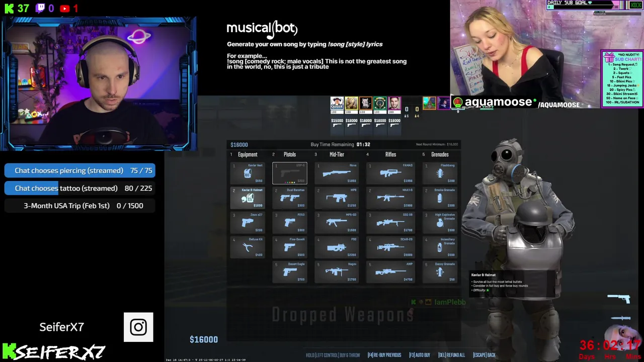Buy the Desert Eagle

click(x=290, y=271)
